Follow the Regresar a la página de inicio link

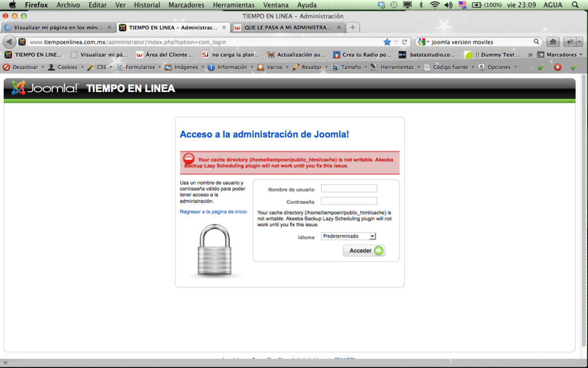pyautogui.click(x=213, y=212)
